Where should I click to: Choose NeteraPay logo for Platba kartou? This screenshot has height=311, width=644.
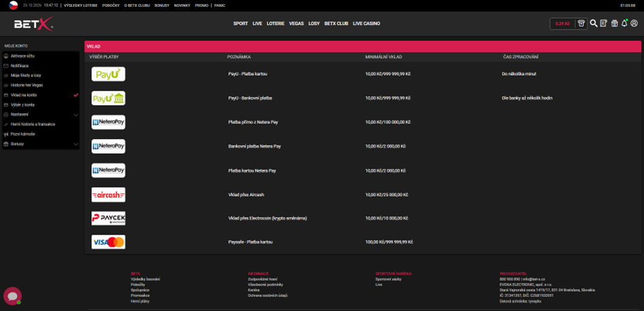point(108,171)
